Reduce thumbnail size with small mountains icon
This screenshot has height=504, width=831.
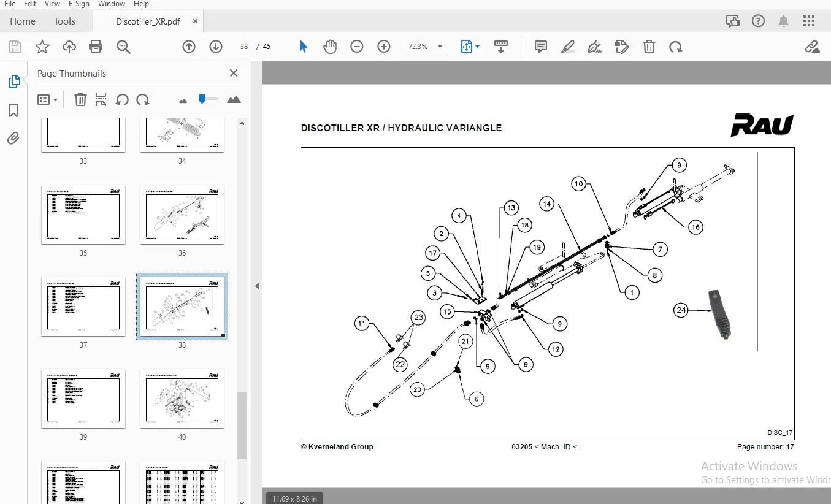[x=183, y=100]
